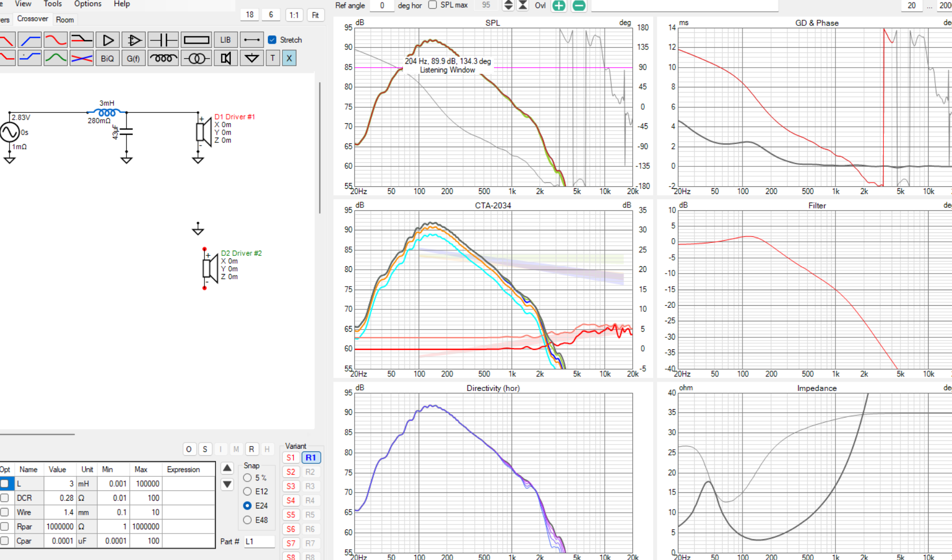The image size is (952, 560).
Task: Click the green minus overlay button
Action: pyautogui.click(x=579, y=6)
